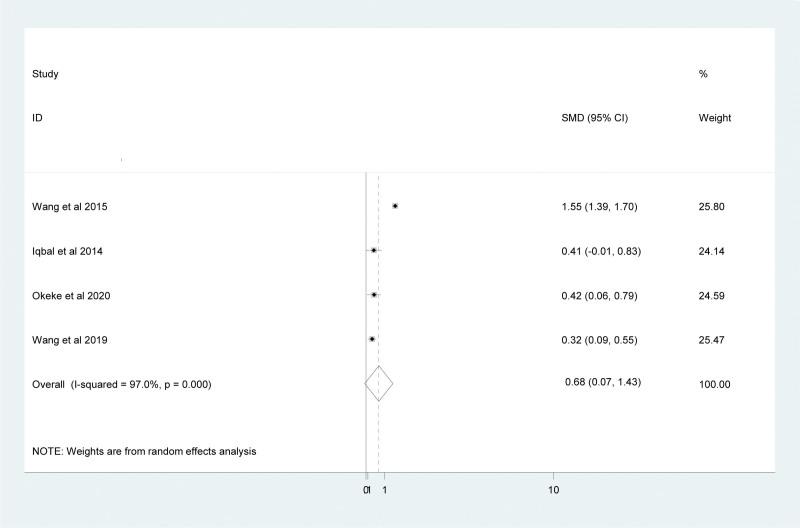This screenshot has height=528, width=800.
Task: Click the Wang et al 2019 point marker
Action: pyautogui.click(x=372, y=339)
